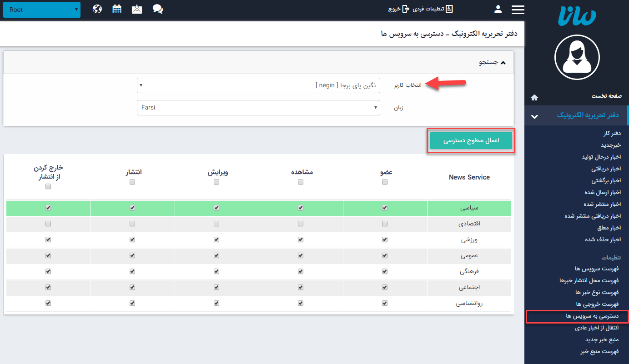Click the اعمال سطوح دسترسی button
629x364 pixels.
click(x=471, y=140)
